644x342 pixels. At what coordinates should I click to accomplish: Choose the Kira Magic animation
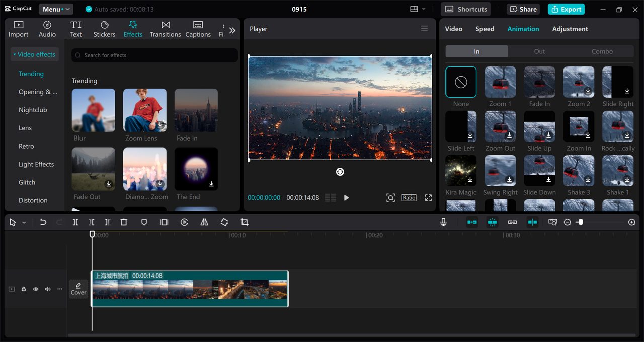tap(461, 171)
